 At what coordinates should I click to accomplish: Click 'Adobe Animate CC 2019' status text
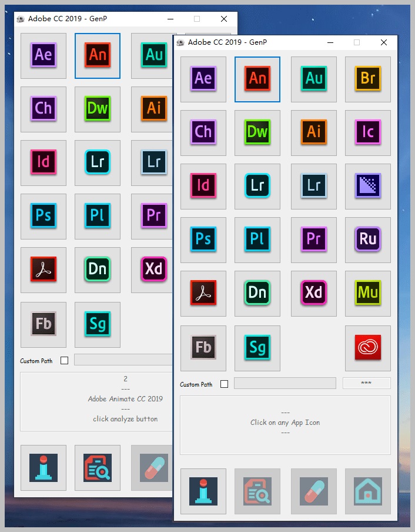(125, 398)
